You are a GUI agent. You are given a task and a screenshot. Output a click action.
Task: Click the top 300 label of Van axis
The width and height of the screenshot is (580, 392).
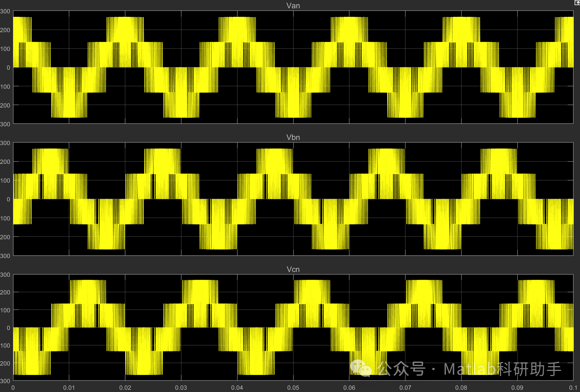pos(5,11)
